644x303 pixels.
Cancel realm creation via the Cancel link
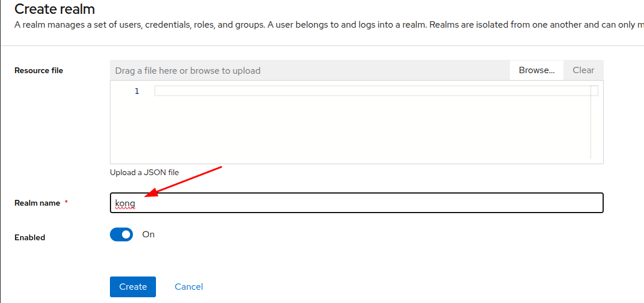coord(189,286)
